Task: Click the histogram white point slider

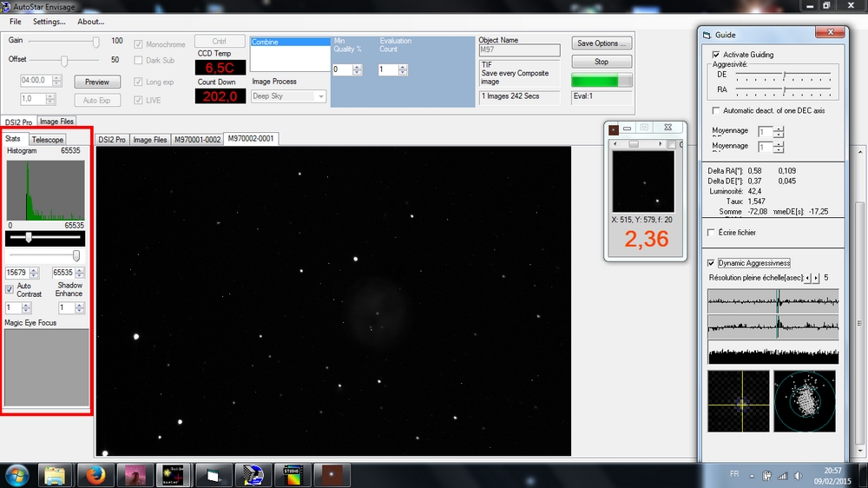Action: 76,255
